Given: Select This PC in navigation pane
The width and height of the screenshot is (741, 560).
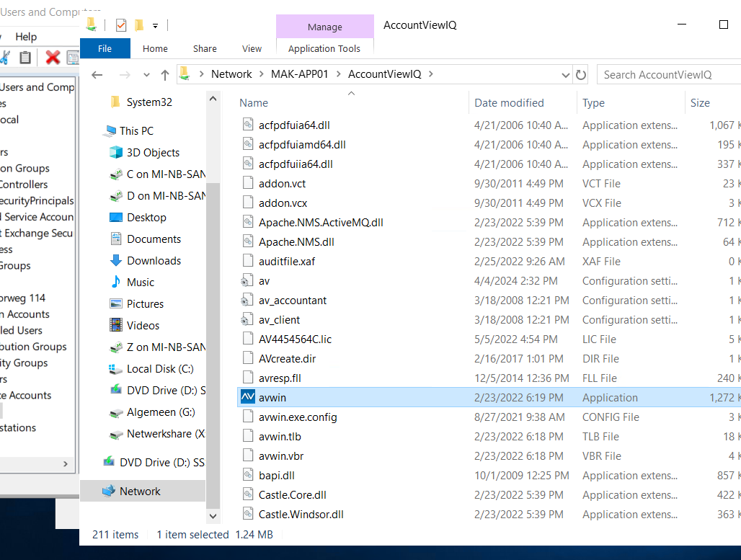Looking at the screenshot, I should click(x=136, y=131).
